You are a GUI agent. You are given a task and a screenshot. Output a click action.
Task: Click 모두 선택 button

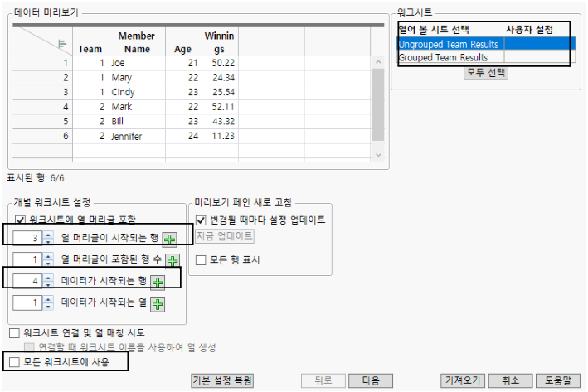tap(486, 72)
